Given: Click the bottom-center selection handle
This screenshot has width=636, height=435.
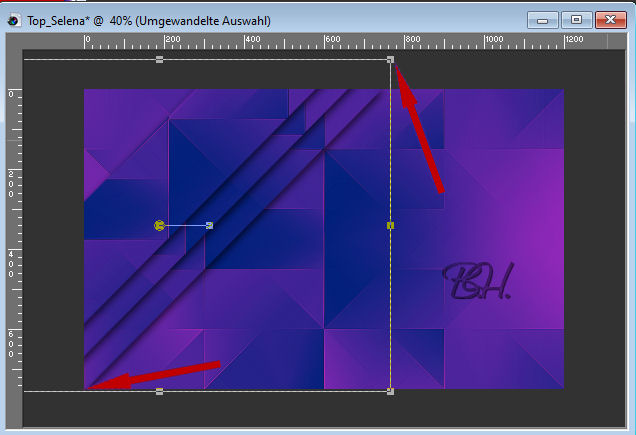Looking at the screenshot, I should point(160,391).
